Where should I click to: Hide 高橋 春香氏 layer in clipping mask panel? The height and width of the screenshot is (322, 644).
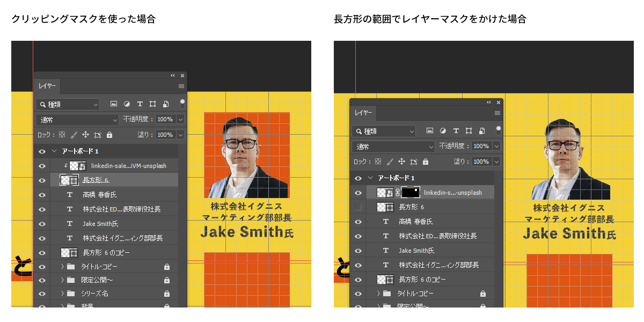(x=42, y=195)
